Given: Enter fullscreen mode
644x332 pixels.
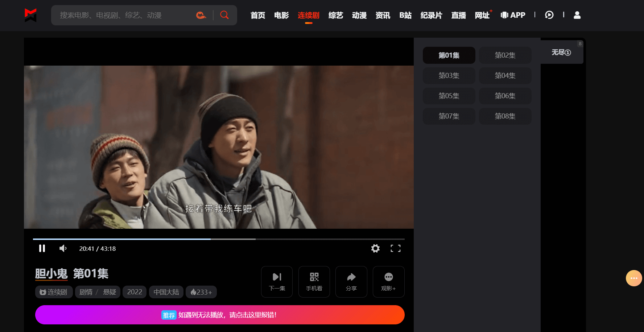Looking at the screenshot, I should click(395, 248).
